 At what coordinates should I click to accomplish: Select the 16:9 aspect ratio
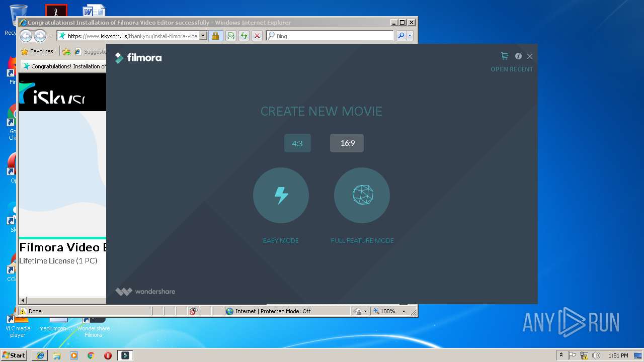[x=347, y=143]
